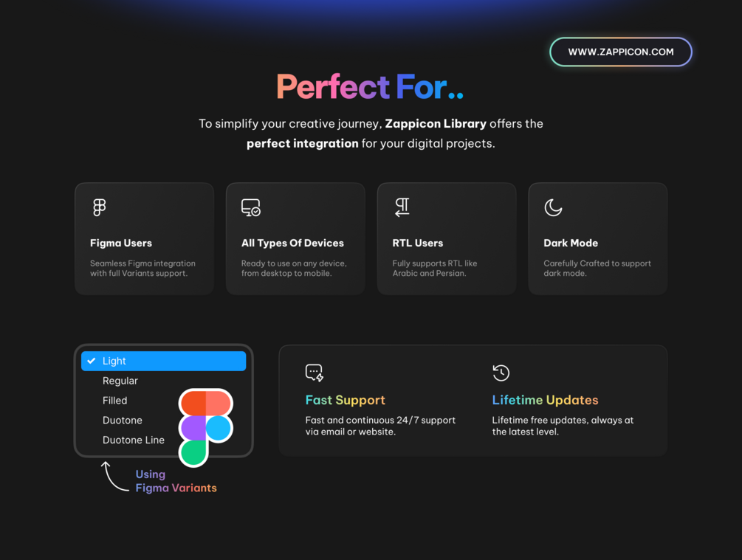
Task: Click the Using Figma Variants caption
Action: point(176,481)
